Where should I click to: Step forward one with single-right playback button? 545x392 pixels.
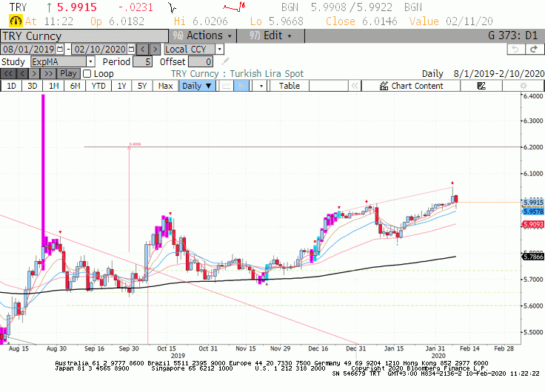34,74
